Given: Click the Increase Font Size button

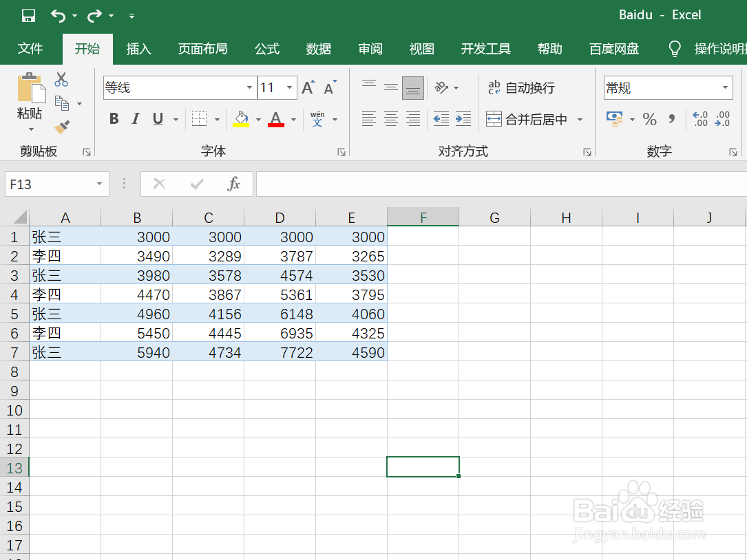Looking at the screenshot, I should (x=307, y=87).
